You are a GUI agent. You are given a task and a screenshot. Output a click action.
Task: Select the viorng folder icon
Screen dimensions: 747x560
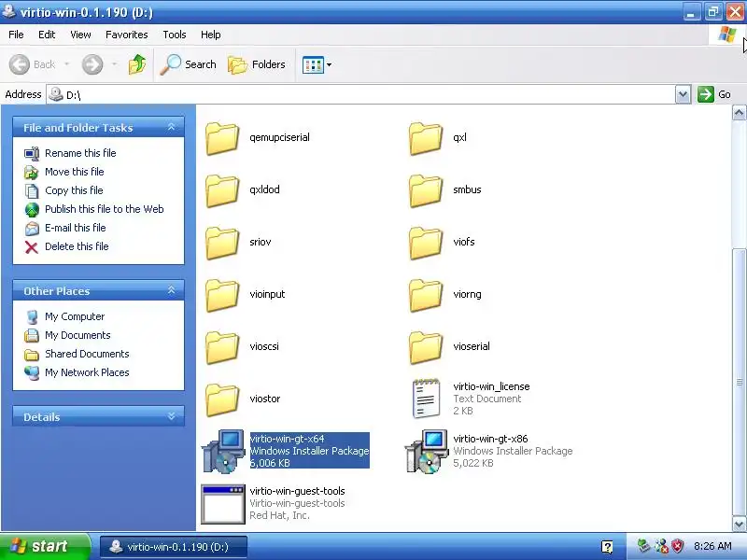click(426, 295)
